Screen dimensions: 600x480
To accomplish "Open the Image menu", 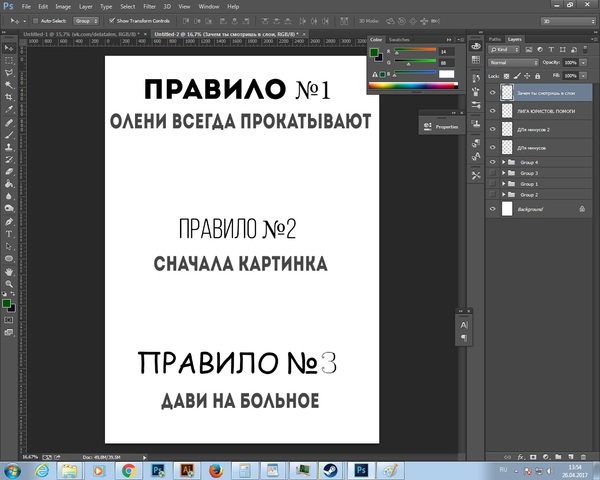I will click(x=63, y=7).
